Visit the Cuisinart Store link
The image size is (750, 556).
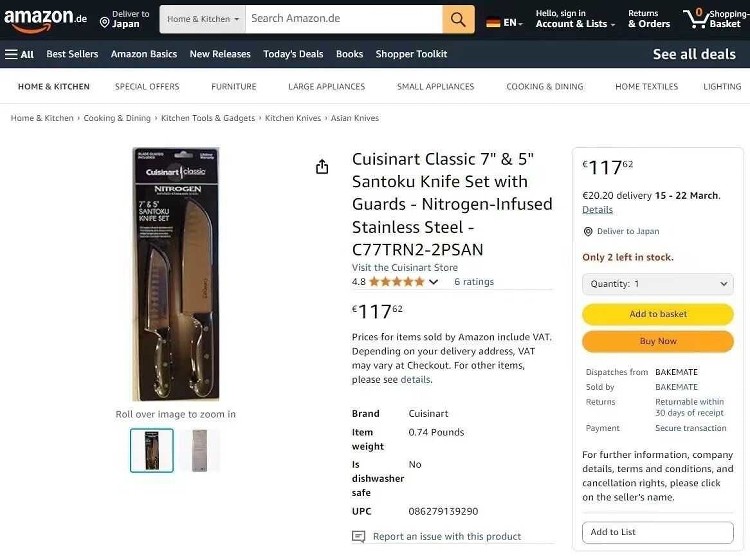pos(405,268)
